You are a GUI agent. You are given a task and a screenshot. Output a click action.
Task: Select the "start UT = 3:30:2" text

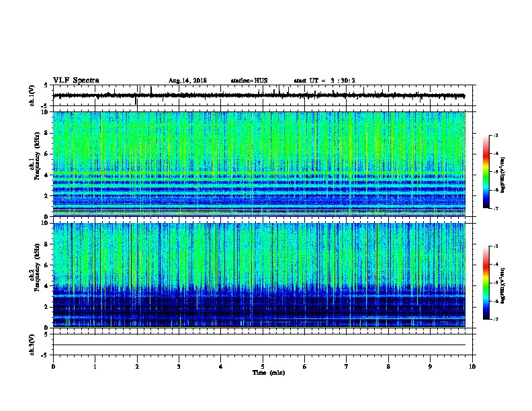click(324, 81)
